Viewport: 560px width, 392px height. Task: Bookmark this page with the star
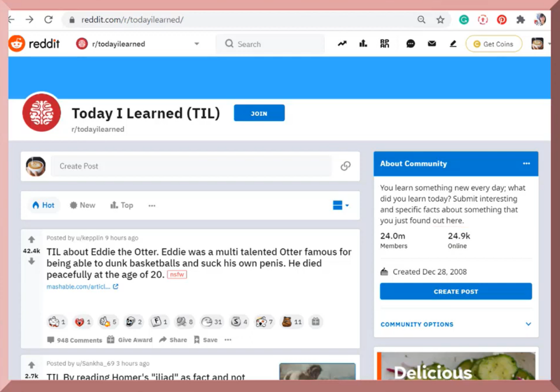click(x=440, y=20)
